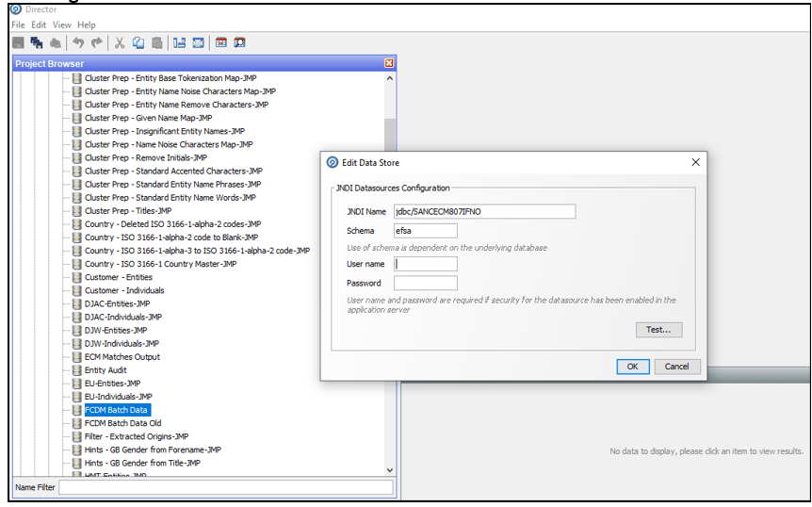Click data store icon beside Entity Audit
This screenshot has height=507, width=812.
[76, 370]
